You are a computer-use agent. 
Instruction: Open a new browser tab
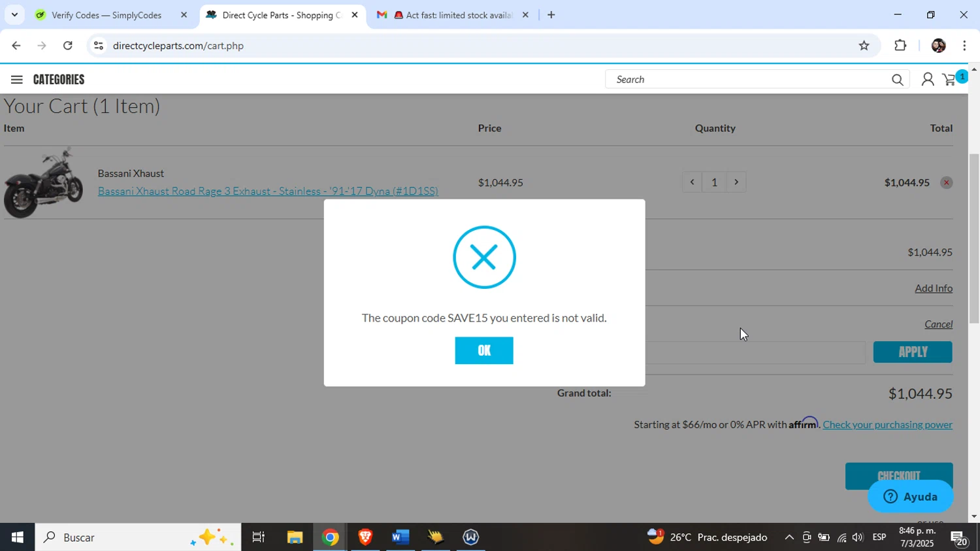click(551, 15)
